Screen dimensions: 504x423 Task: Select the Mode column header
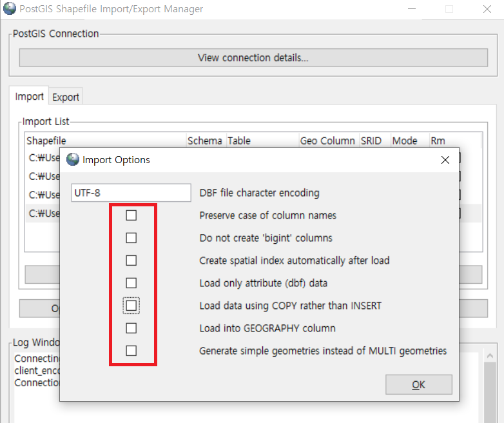[410, 141]
